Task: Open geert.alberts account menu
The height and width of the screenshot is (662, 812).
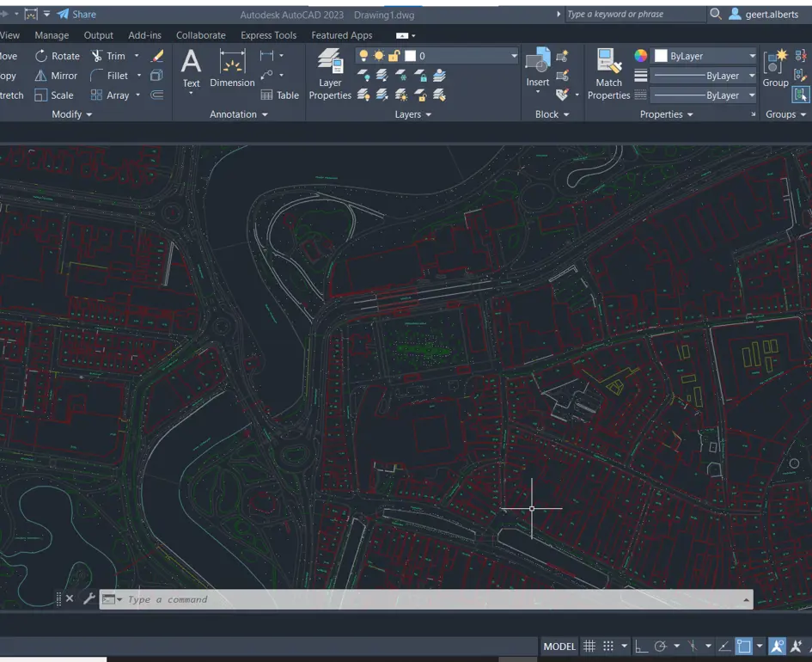Action: (x=764, y=14)
